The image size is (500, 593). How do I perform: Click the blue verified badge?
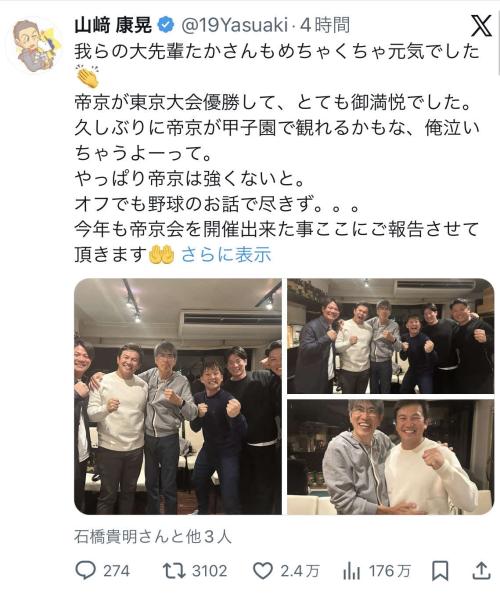(166, 25)
